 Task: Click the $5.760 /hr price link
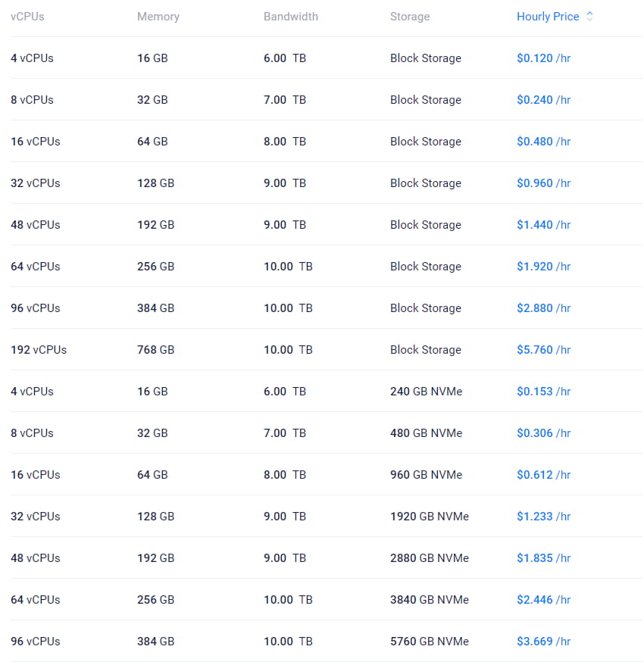point(543,349)
